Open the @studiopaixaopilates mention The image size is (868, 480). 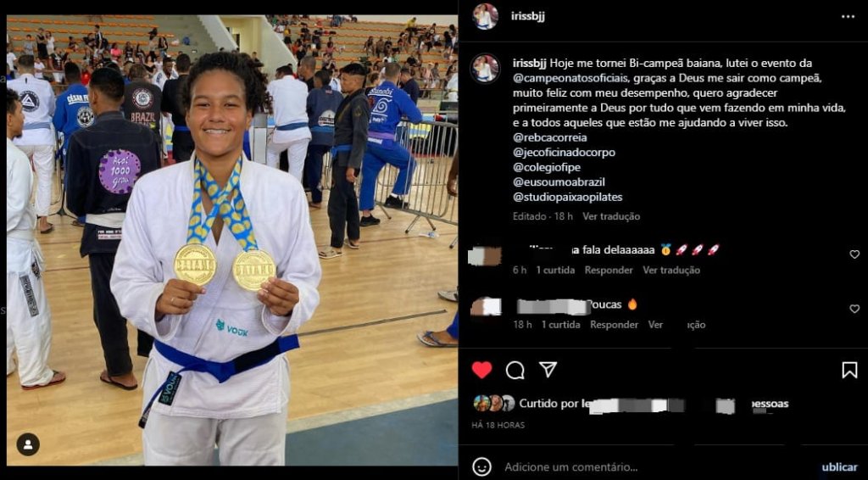[568, 197]
